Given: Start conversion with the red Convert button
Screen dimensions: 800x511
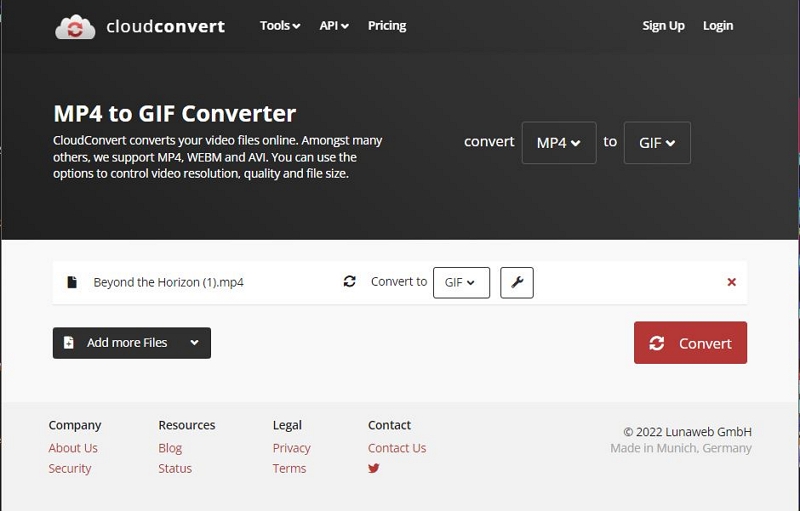Looking at the screenshot, I should pyautogui.click(x=690, y=343).
